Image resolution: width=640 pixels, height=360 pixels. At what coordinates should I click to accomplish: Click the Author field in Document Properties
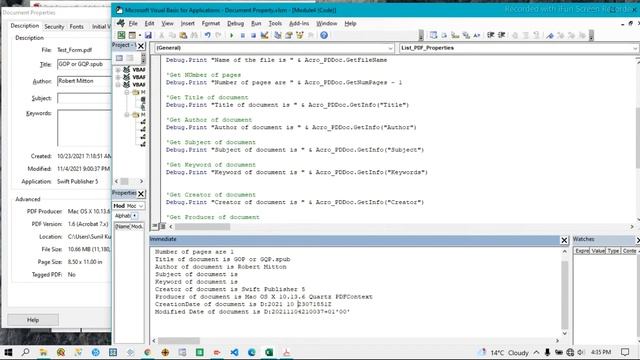pos(84,81)
